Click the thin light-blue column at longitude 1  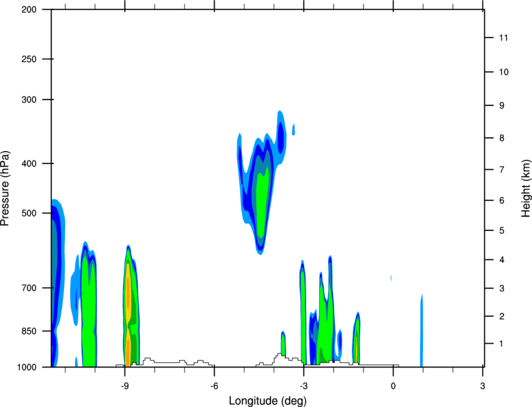(x=421, y=331)
